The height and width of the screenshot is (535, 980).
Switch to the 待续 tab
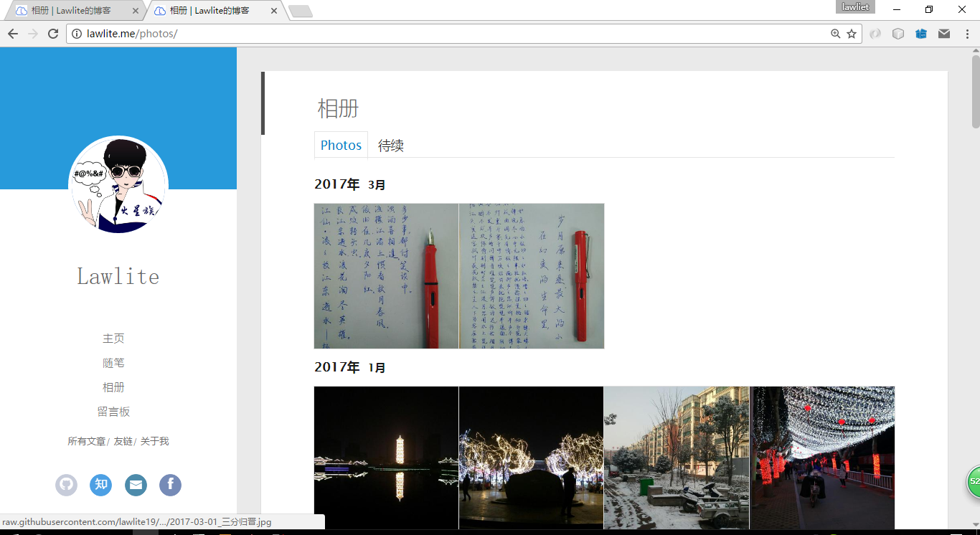tap(391, 146)
